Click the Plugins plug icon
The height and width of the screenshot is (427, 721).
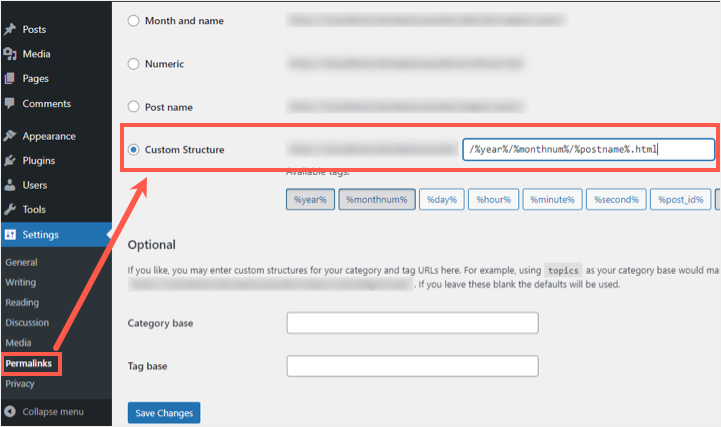(x=10, y=160)
